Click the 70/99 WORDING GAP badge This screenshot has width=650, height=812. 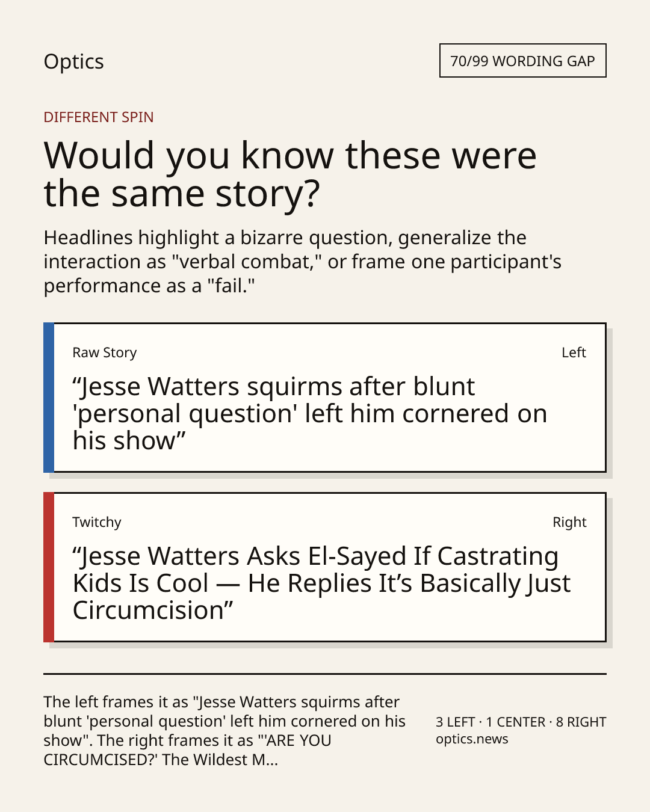pyautogui.click(x=522, y=61)
